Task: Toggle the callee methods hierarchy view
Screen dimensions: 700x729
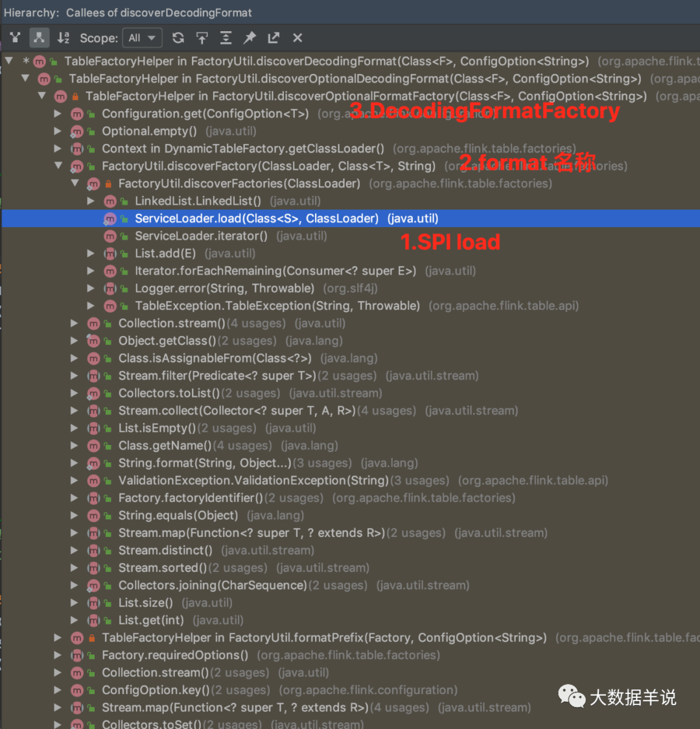Action: [39, 38]
